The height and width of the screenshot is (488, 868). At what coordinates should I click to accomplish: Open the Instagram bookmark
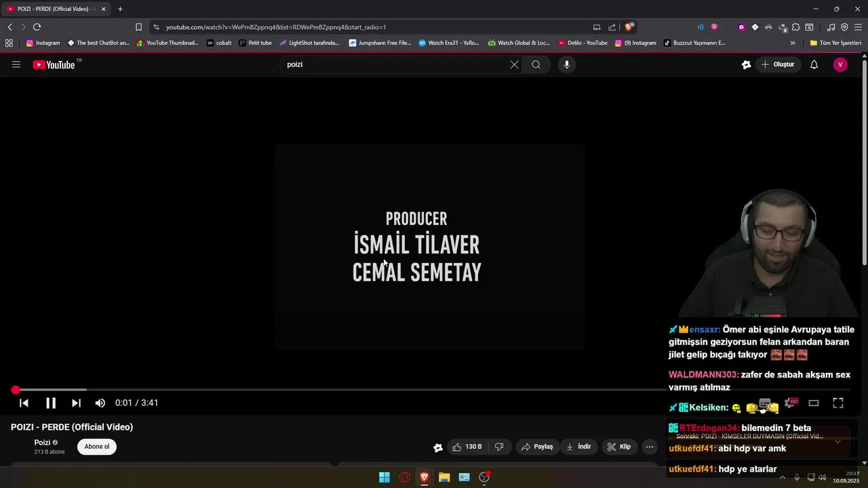(43, 43)
